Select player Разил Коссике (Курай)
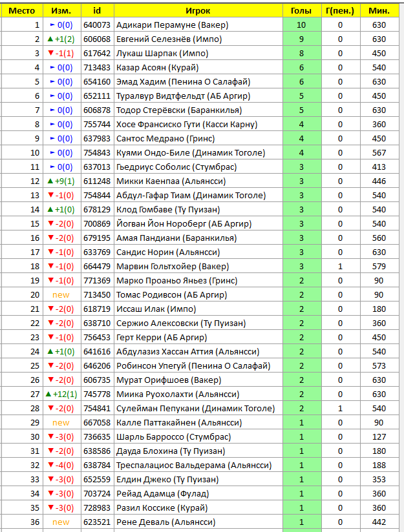This screenshot has height=532, width=404. [x=162, y=508]
